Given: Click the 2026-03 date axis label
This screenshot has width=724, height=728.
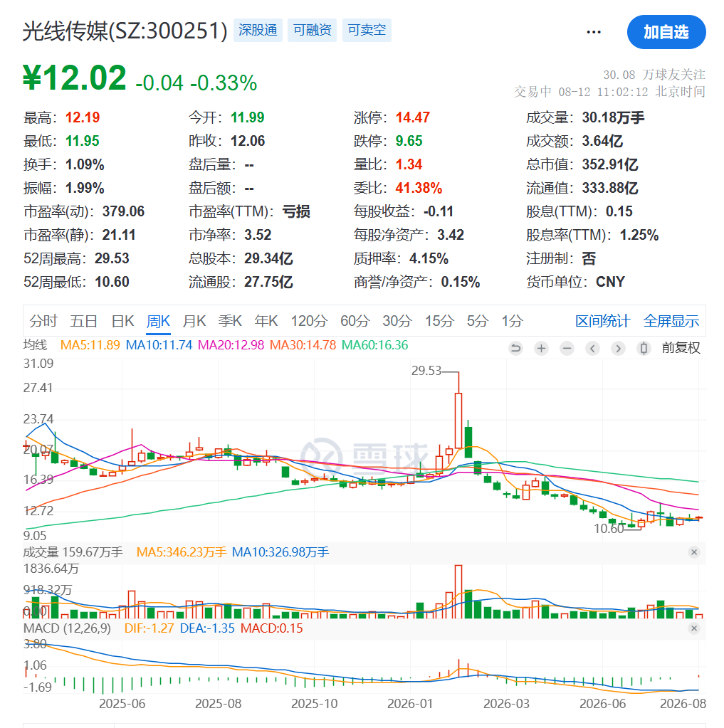Looking at the screenshot, I should [506, 703].
